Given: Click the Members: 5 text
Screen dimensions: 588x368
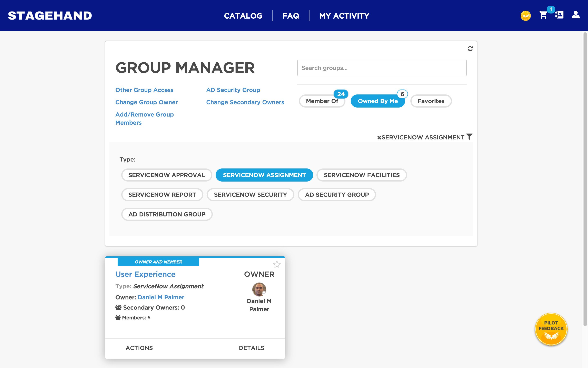Looking at the screenshot, I should tap(136, 318).
